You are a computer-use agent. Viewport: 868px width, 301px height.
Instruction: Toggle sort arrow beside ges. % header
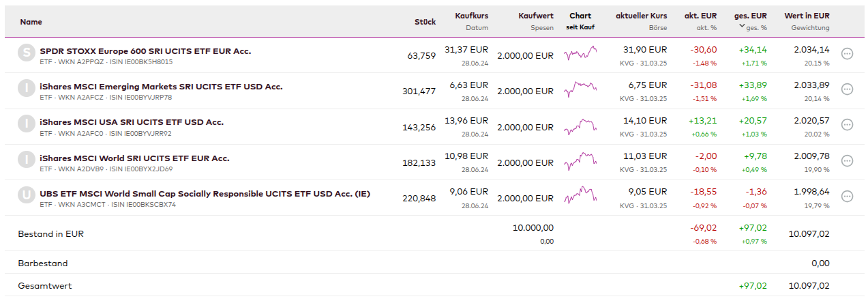point(743,27)
